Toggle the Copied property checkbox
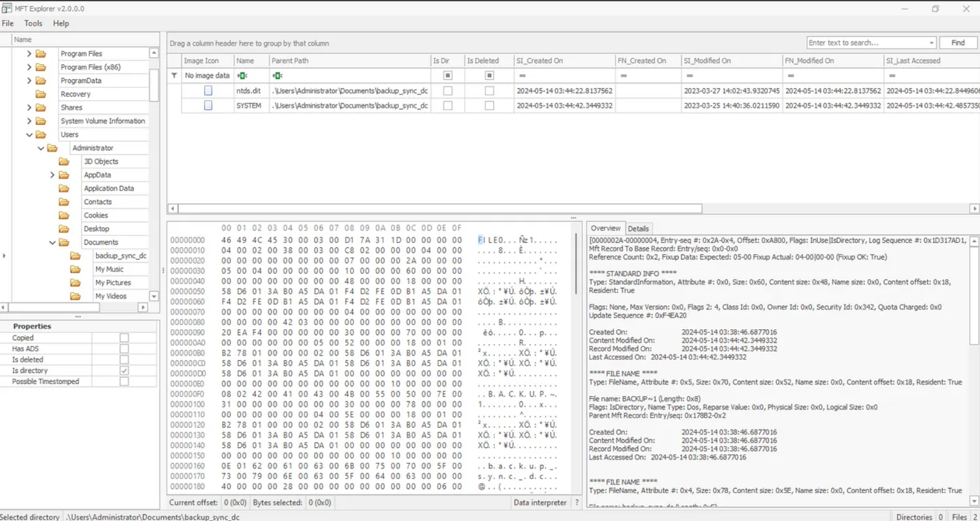This screenshot has height=521, width=980. pos(124,338)
